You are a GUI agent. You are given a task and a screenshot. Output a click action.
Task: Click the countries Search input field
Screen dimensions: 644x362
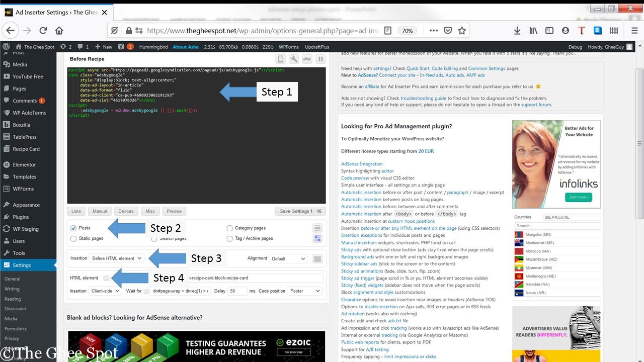pos(557,226)
